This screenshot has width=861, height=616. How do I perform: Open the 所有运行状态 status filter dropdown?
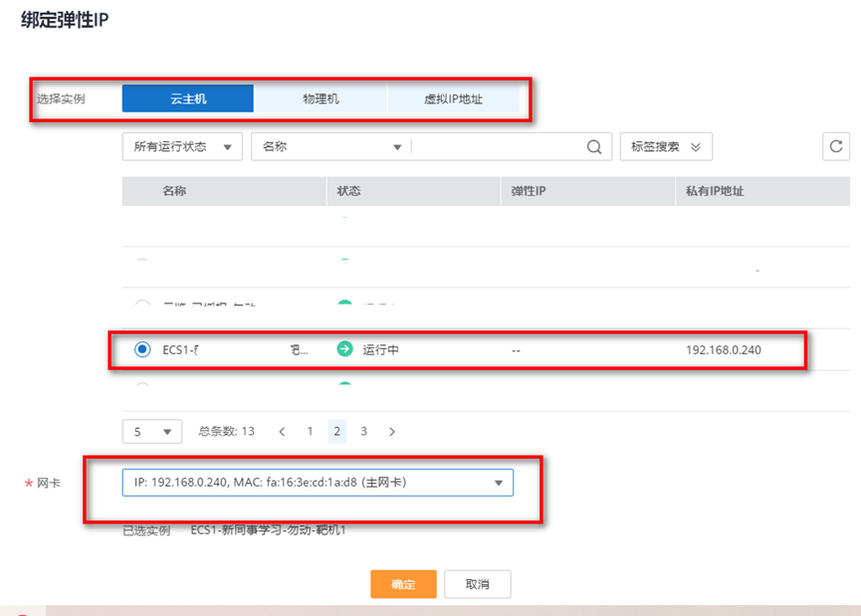pos(181,147)
